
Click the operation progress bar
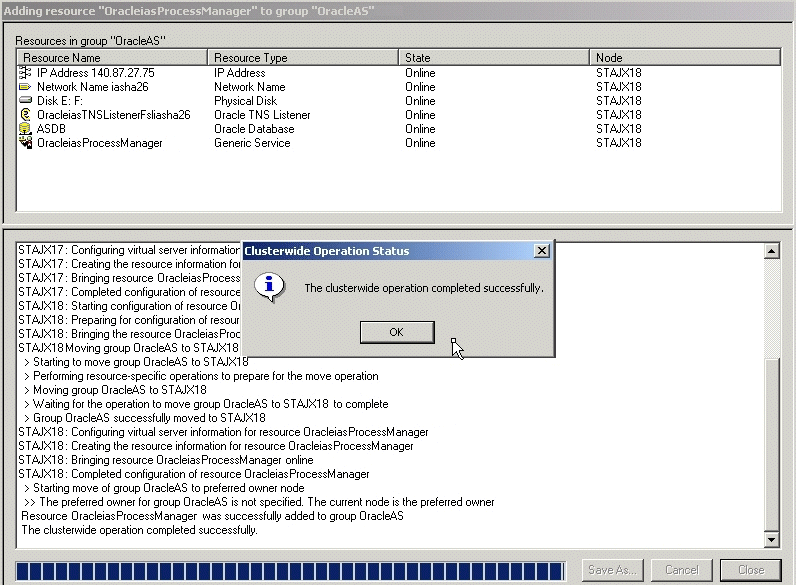point(290,571)
